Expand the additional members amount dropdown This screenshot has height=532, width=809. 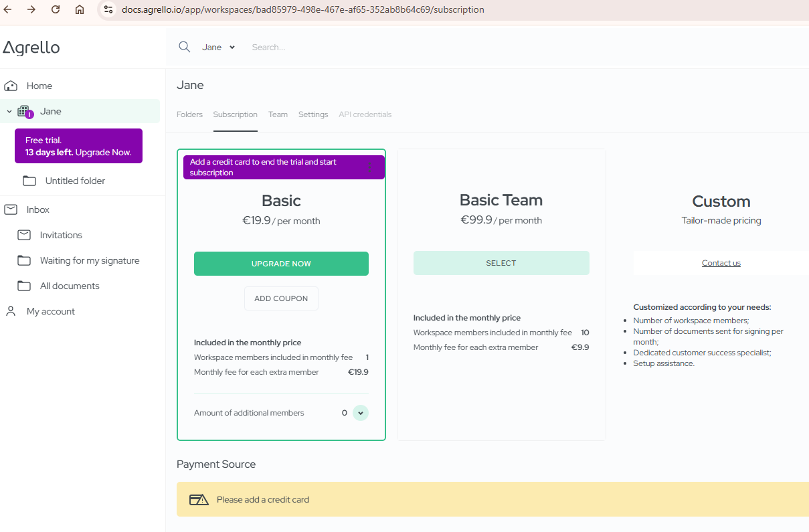(361, 413)
